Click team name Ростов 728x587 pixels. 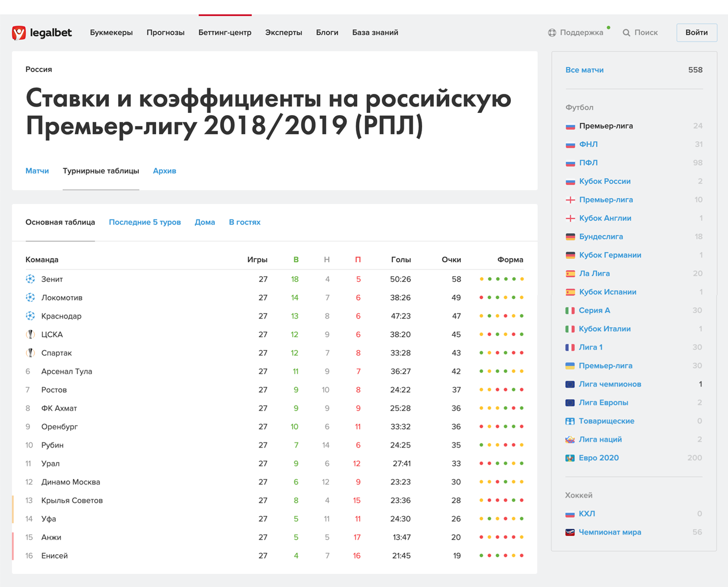[x=54, y=390]
